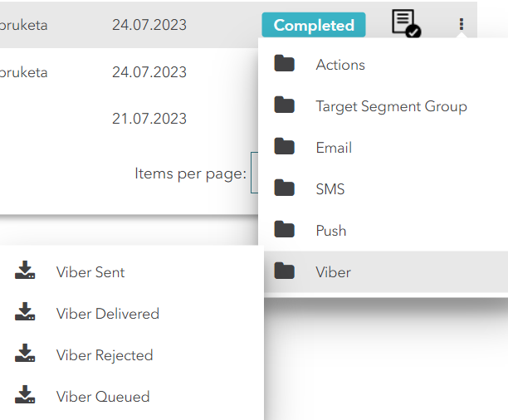Pick Viber Queued from the list
This screenshot has width=508, height=420.
click(x=103, y=397)
